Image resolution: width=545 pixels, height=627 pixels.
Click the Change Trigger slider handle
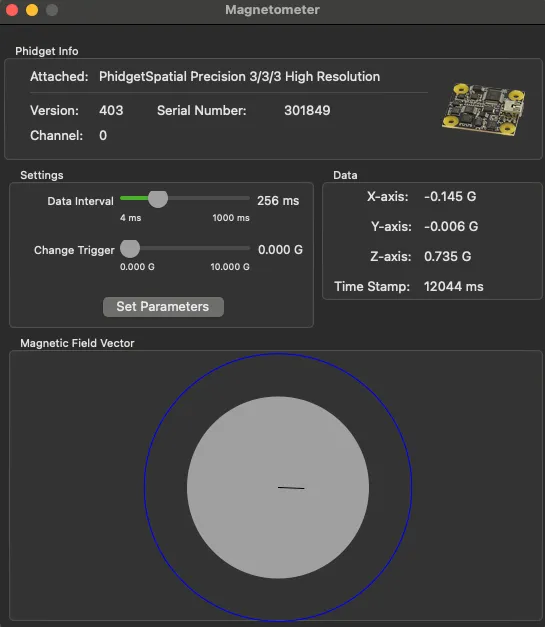pyautogui.click(x=130, y=248)
